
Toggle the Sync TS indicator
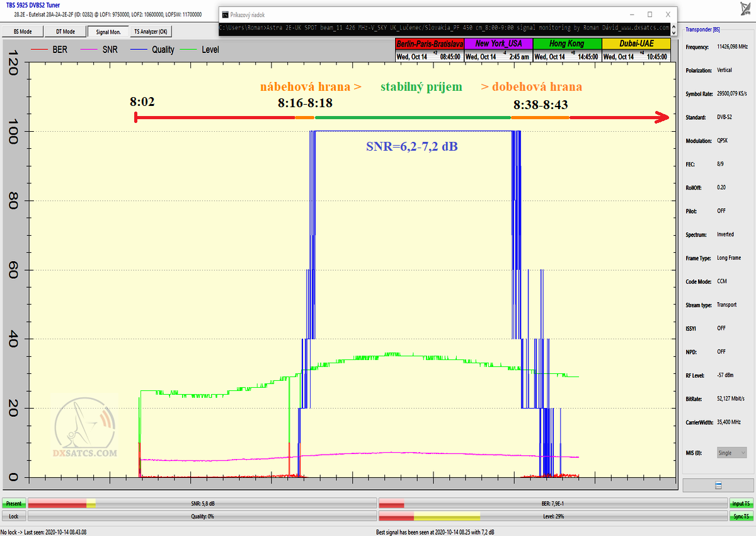click(741, 516)
